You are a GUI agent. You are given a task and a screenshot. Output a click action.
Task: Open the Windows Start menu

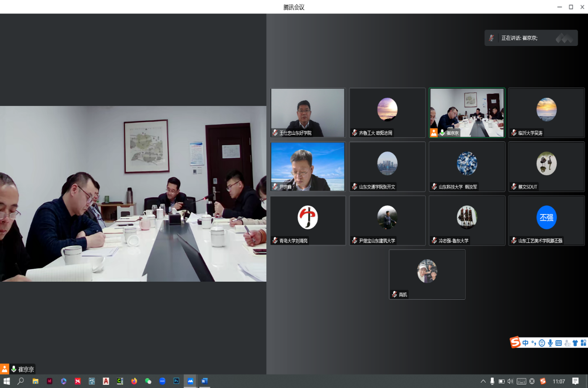point(7,381)
